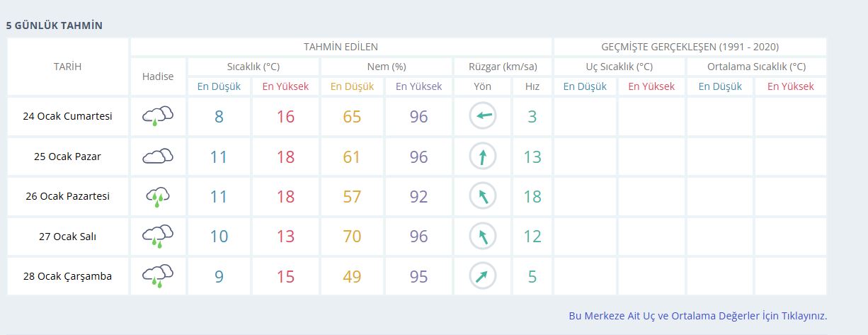The image size is (868, 335).
Task: Click the wind direction arrow for 27 Ocak Salı
Action: click(x=482, y=237)
